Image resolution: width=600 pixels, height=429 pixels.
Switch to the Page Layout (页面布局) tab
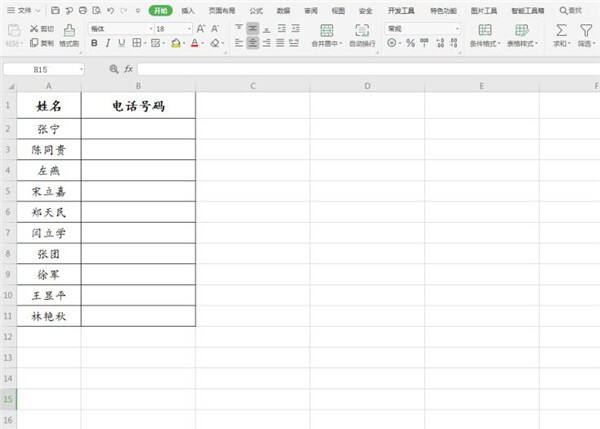pyautogui.click(x=222, y=11)
